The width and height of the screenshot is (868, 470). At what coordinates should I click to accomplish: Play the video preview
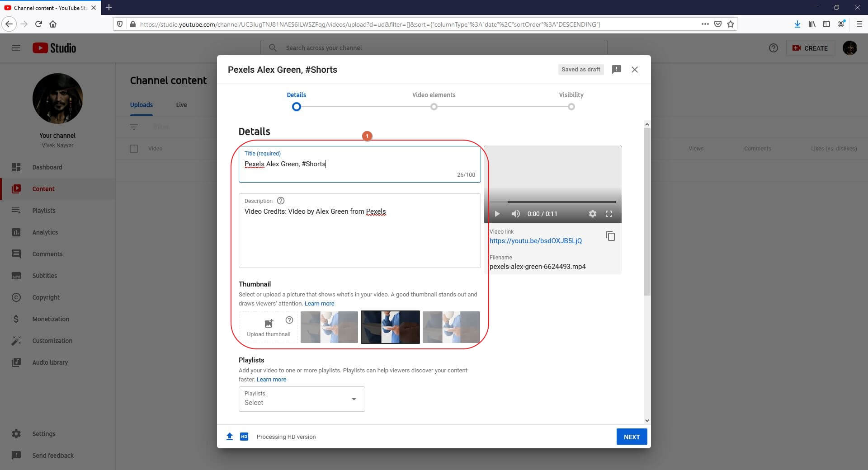[x=497, y=214]
